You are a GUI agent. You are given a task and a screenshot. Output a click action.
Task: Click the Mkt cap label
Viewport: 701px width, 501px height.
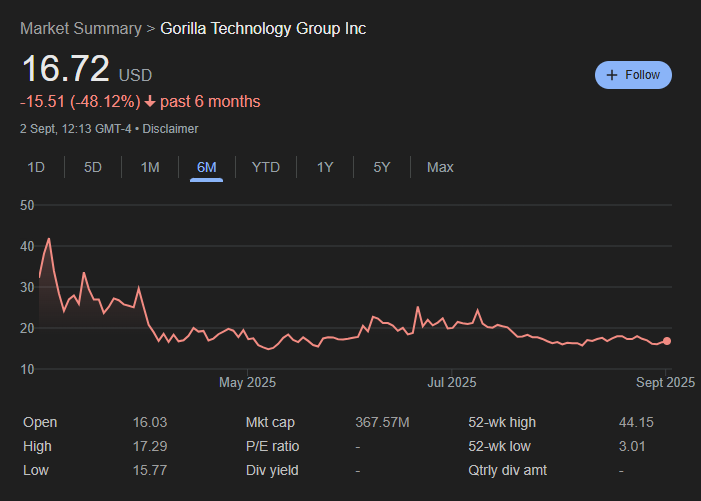coord(270,422)
